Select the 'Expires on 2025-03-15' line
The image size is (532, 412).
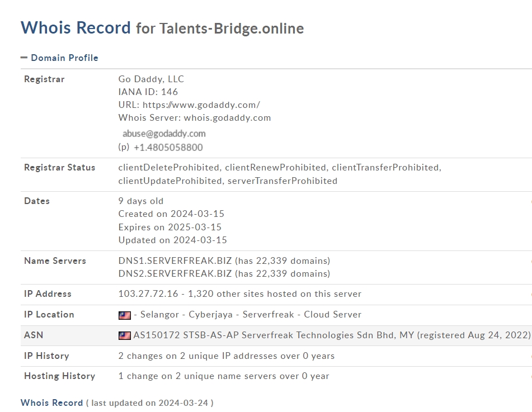[x=170, y=227]
